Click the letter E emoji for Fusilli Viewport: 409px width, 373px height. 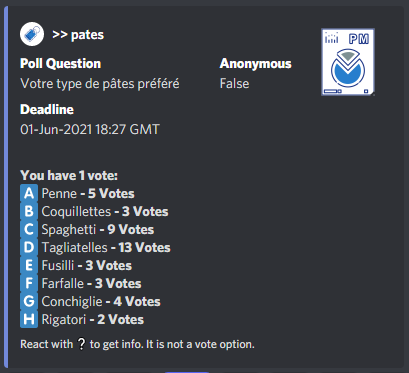pyautogui.click(x=29, y=265)
